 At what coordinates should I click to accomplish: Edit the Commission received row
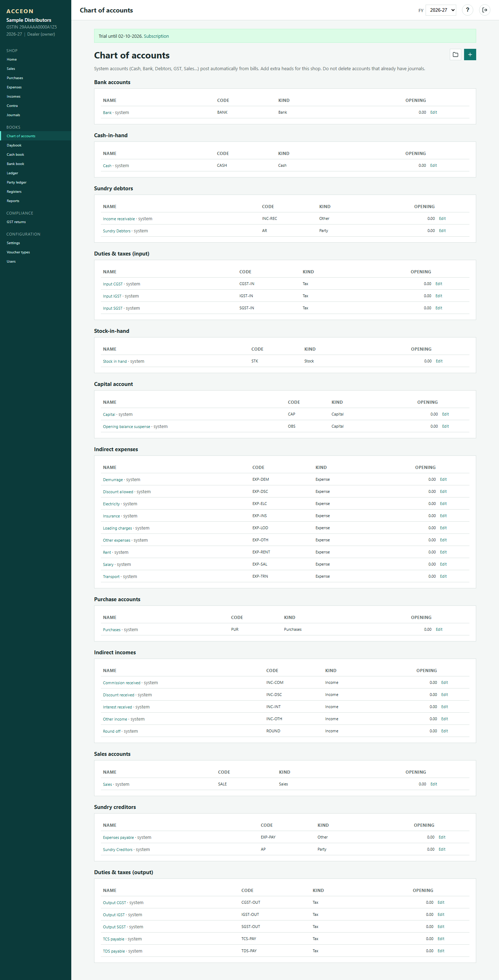[x=444, y=682]
